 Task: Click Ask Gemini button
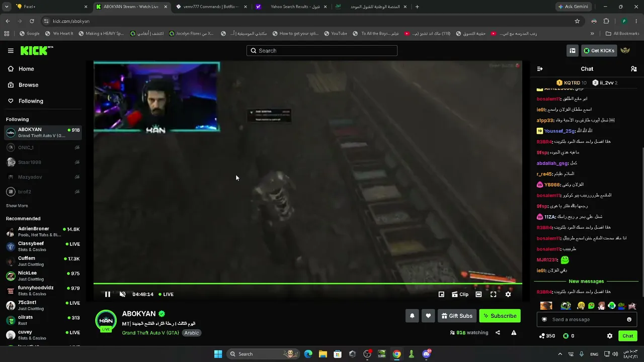coord(573,7)
